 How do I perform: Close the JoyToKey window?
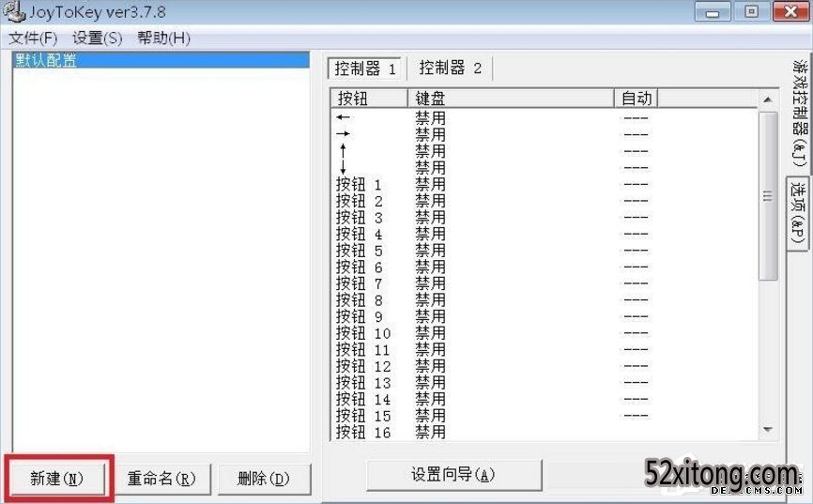click(790, 12)
